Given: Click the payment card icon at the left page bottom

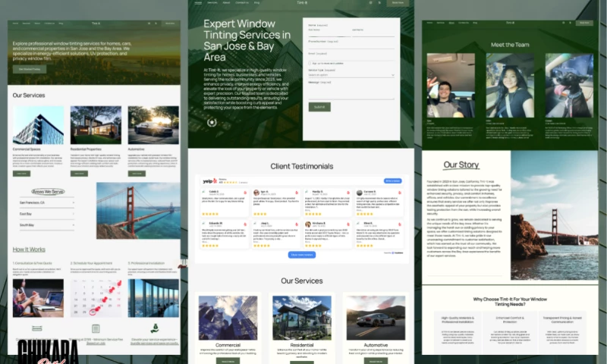Looking at the screenshot, I should [37, 328].
